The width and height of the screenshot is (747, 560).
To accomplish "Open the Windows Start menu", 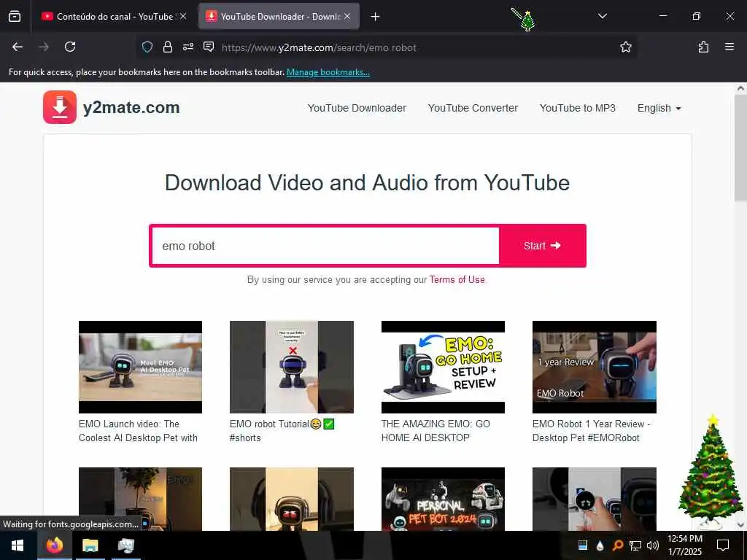I will coord(18,545).
